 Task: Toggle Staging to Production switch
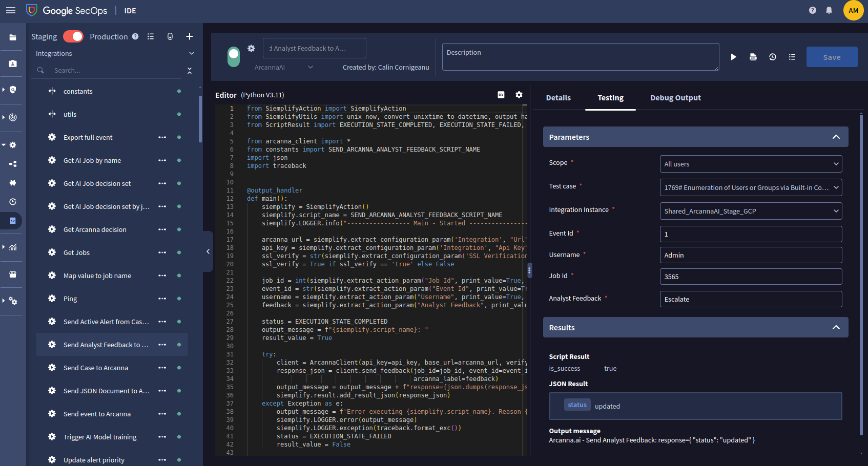coord(73,36)
